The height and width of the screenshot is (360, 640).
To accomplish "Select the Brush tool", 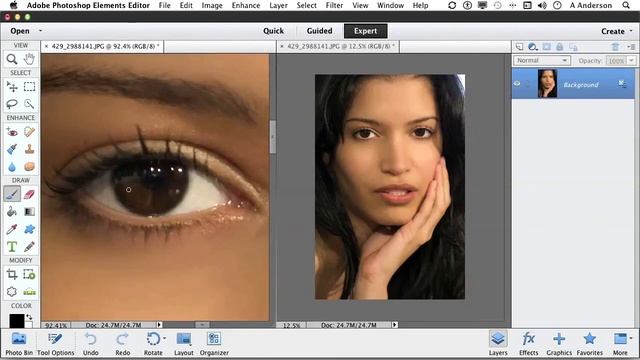I will pyautogui.click(x=12, y=194).
